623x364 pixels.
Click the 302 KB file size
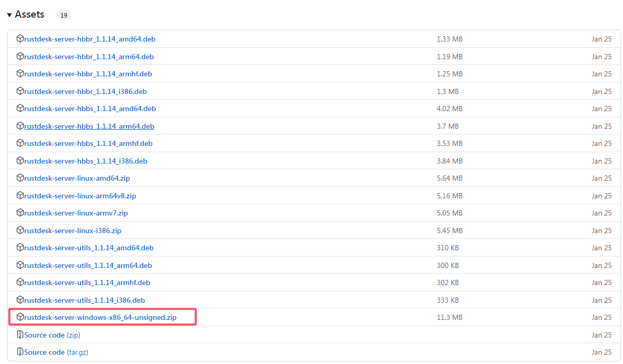click(448, 282)
